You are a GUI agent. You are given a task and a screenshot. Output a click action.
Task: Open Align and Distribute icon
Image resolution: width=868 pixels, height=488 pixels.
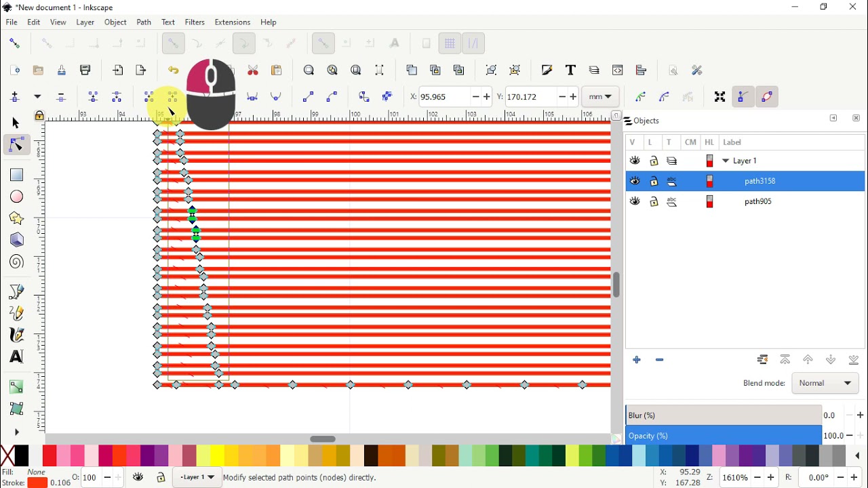click(642, 70)
